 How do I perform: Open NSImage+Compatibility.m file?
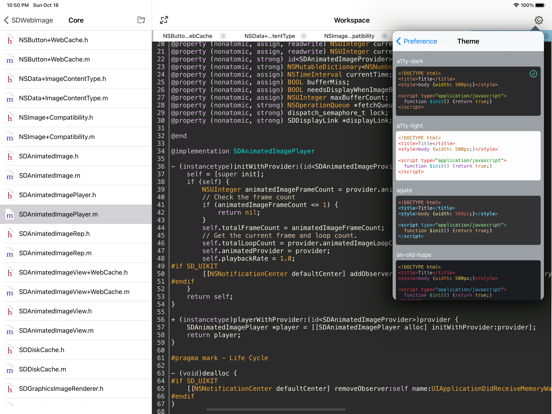76,137
